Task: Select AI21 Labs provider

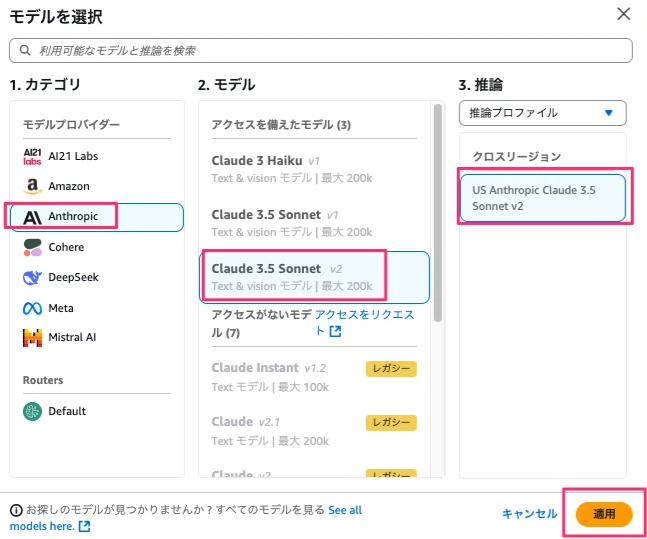Action: [97, 156]
